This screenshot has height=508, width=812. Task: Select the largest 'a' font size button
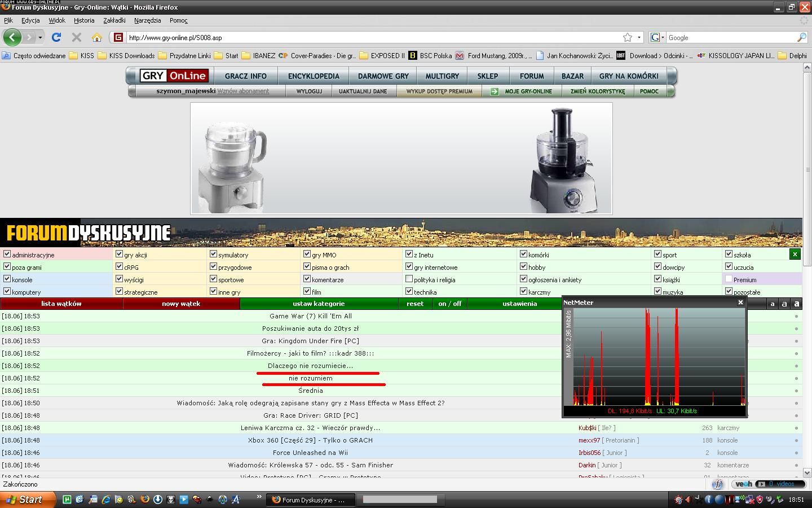[796, 304]
